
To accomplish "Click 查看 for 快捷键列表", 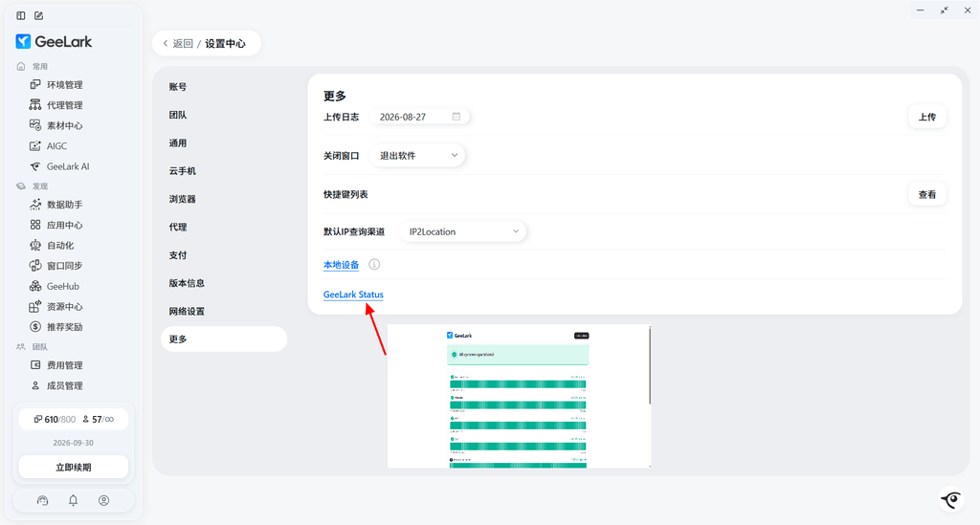I will [x=926, y=195].
